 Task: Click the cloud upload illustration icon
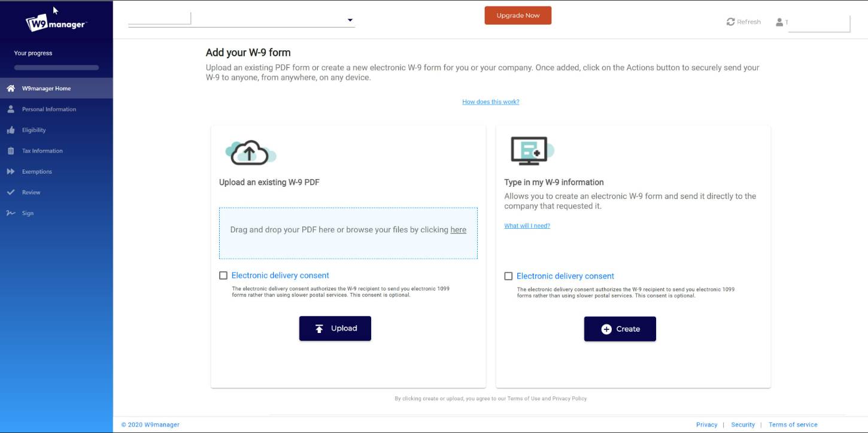(251, 152)
